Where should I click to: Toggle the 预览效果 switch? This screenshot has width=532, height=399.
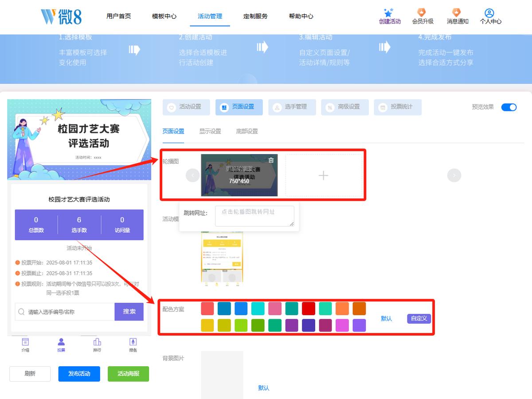[509, 107]
